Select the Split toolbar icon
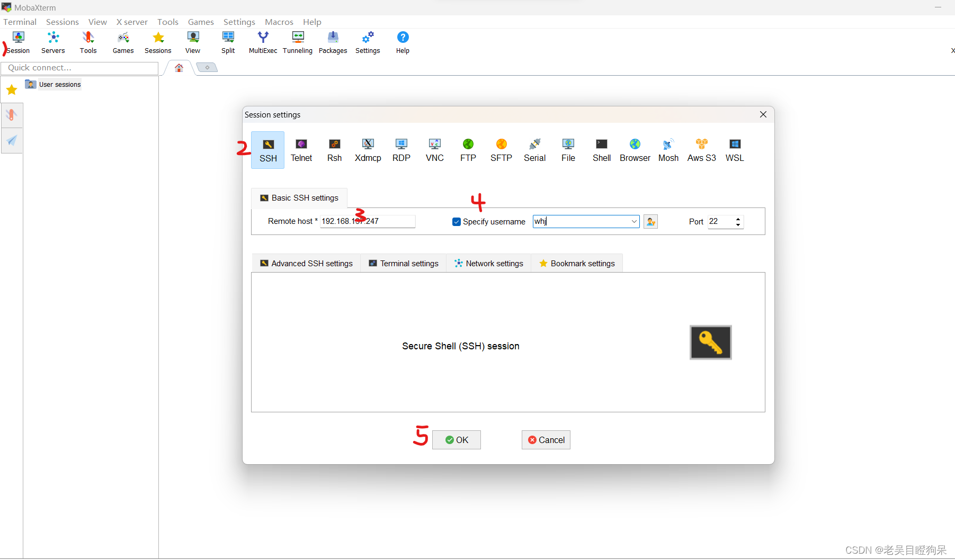 coord(228,43)
